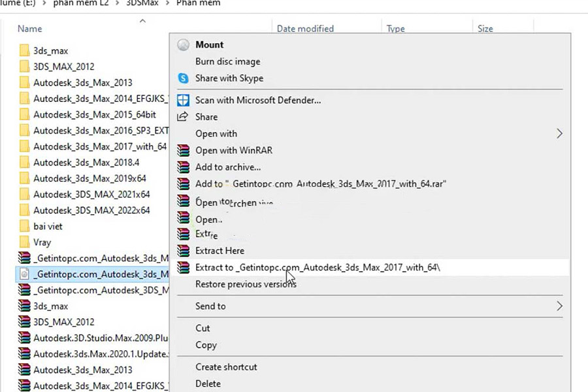
Task: Click the Autodesk_3DS_MAX_2022x64 folder icon
Action: (x=24, y=210)
